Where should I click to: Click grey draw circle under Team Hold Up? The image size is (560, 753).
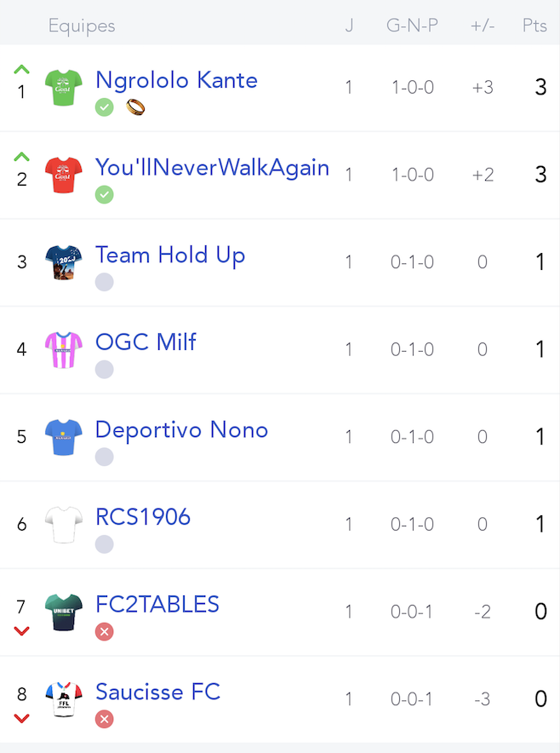[104, 282]
